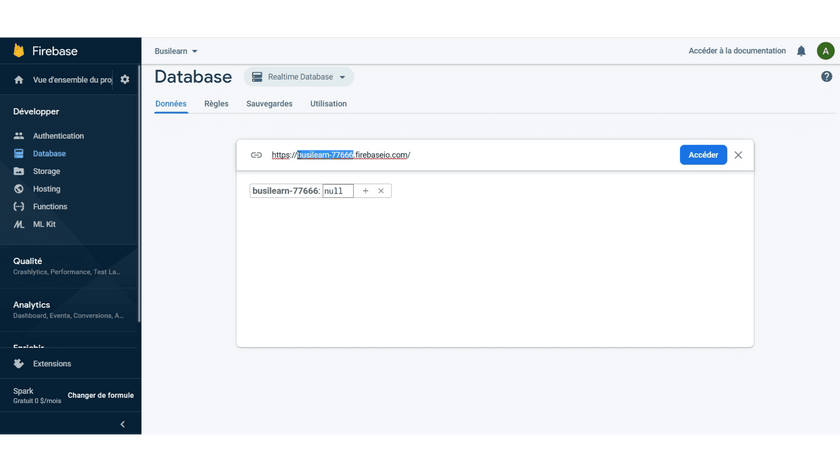Click the Realtime Database stack icon

257,77
